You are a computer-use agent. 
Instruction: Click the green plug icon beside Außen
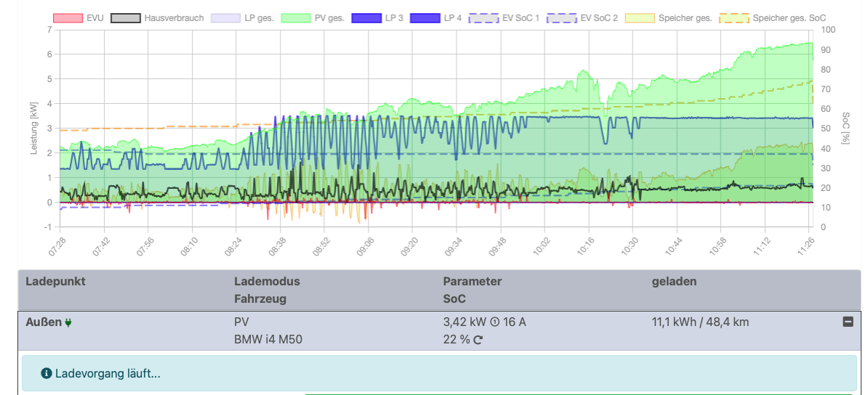[x=68, y=322]
